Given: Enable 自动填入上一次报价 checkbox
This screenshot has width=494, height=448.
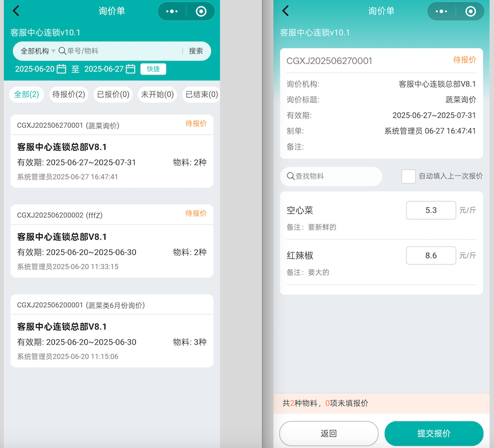Looking at the screenshot, I should tap(408, 176).
